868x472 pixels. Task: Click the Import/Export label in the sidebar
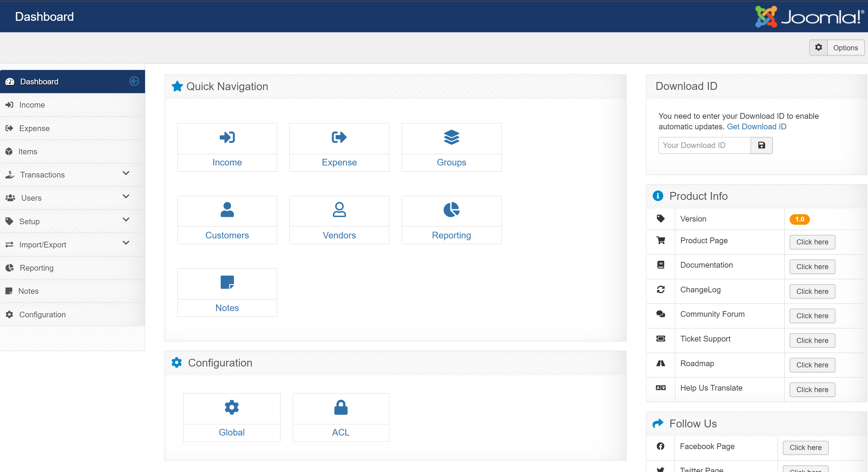point(43,245)
